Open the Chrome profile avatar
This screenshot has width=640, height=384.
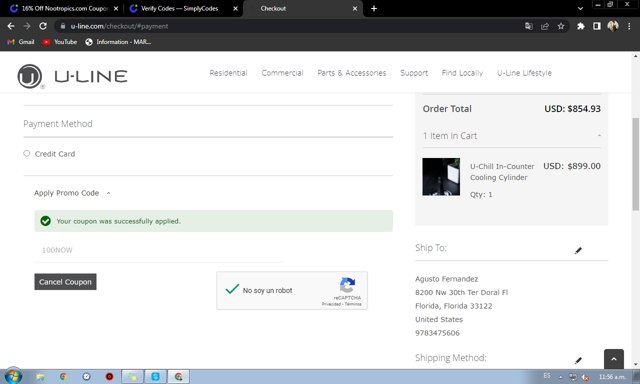(x=613, y=26)
